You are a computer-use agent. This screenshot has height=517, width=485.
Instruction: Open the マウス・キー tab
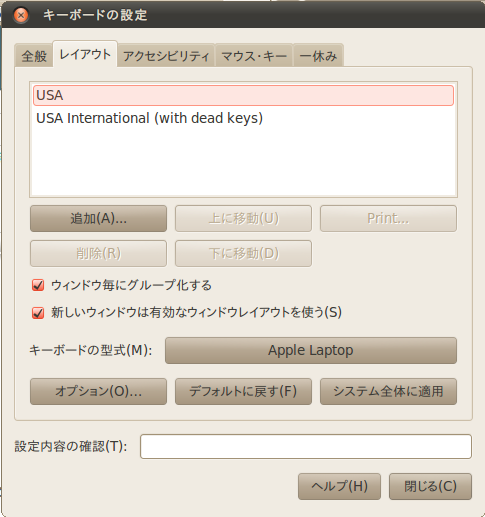254,56
